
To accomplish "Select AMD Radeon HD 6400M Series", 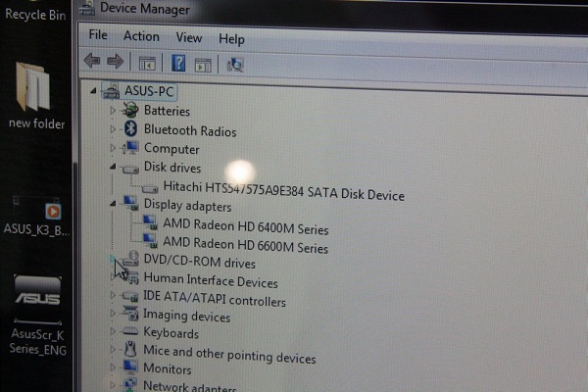I will [246, 226].
